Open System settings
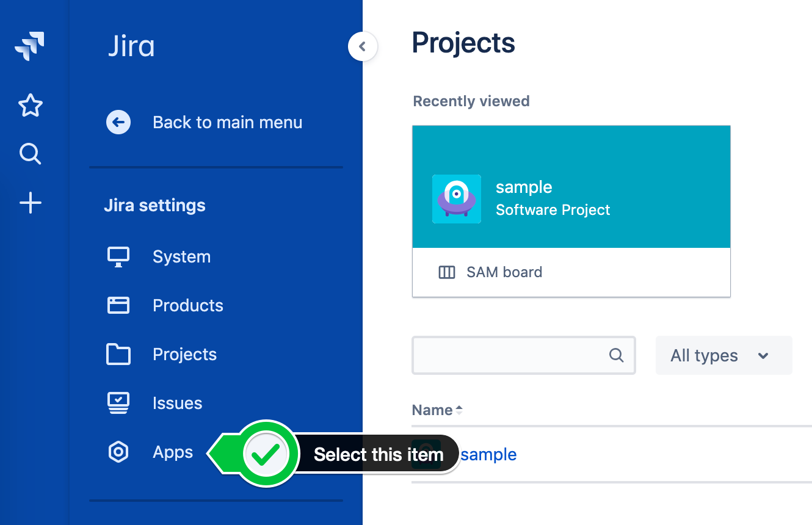This screenshot has height=525, width=812. 181,257
